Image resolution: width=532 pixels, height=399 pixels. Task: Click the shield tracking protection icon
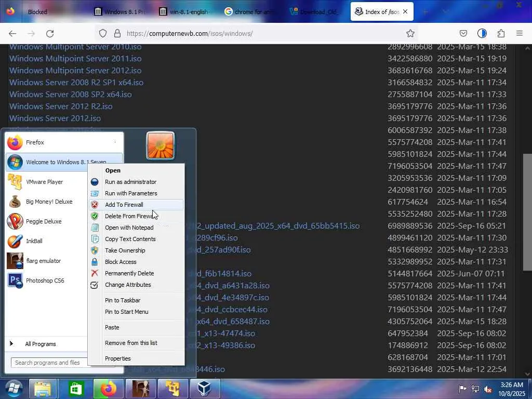point(103,33)
